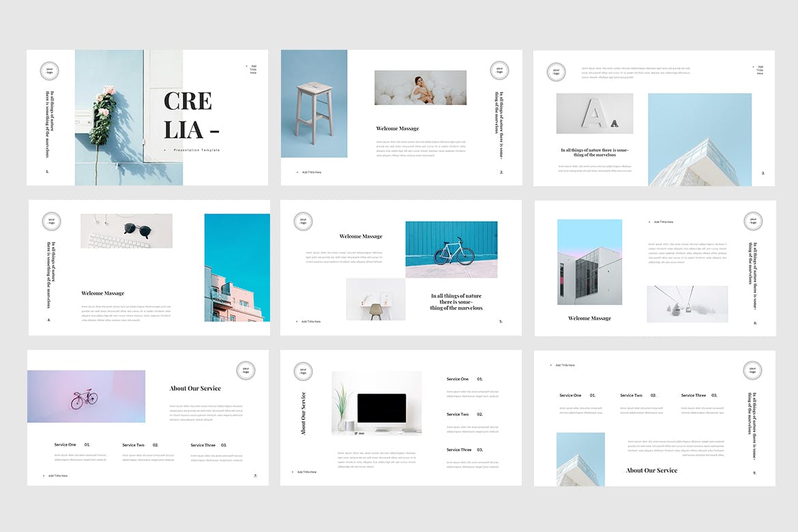798x532 pixels.
Task: Select the letter A image
Action: pyautogui.click(x=594, y=114)
